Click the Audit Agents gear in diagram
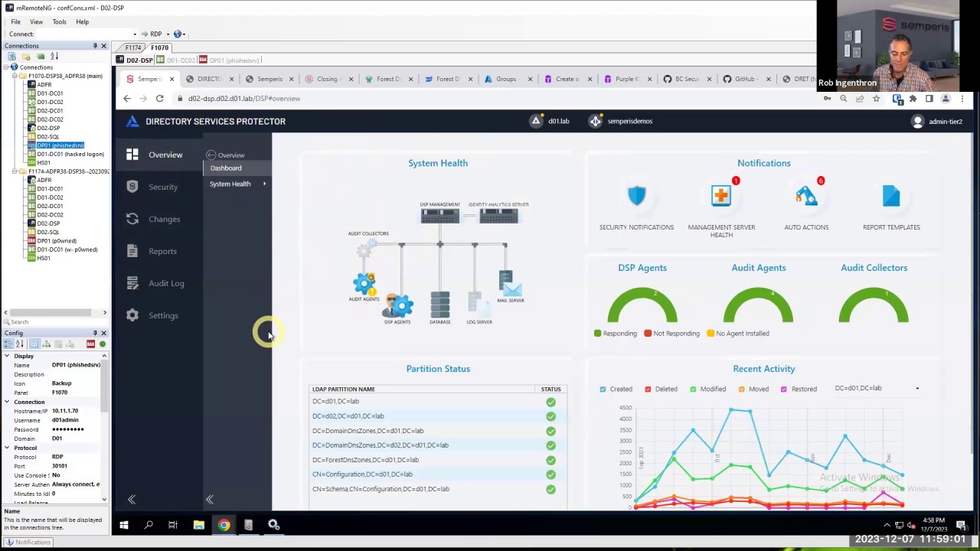 [364, 283]
